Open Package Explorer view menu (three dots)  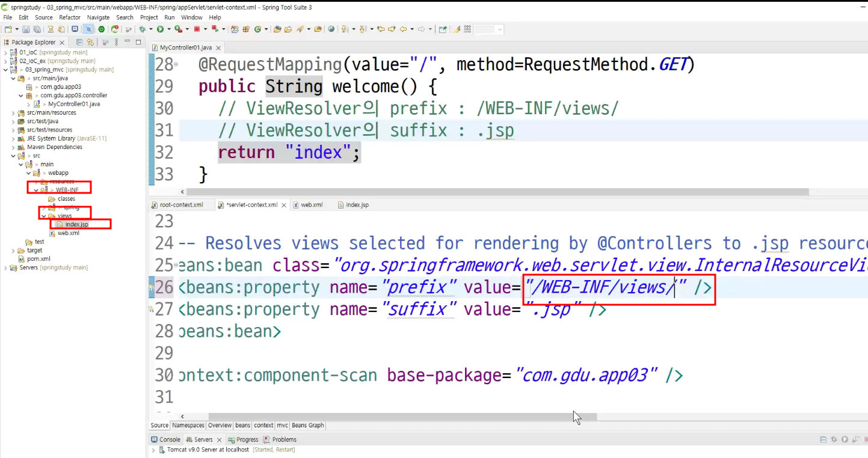click(x=117, y=42)
